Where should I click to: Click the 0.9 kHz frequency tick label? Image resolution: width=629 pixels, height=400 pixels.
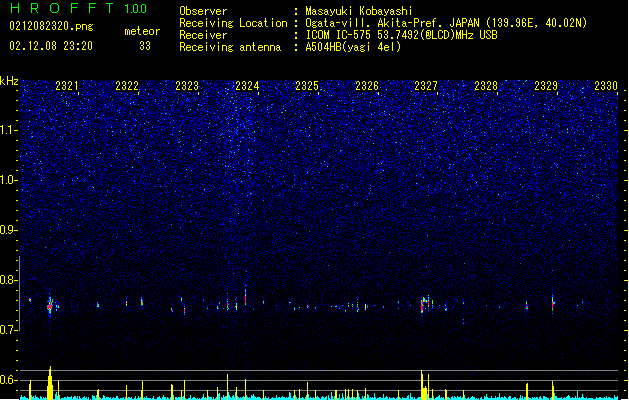(x=9, y=230)
